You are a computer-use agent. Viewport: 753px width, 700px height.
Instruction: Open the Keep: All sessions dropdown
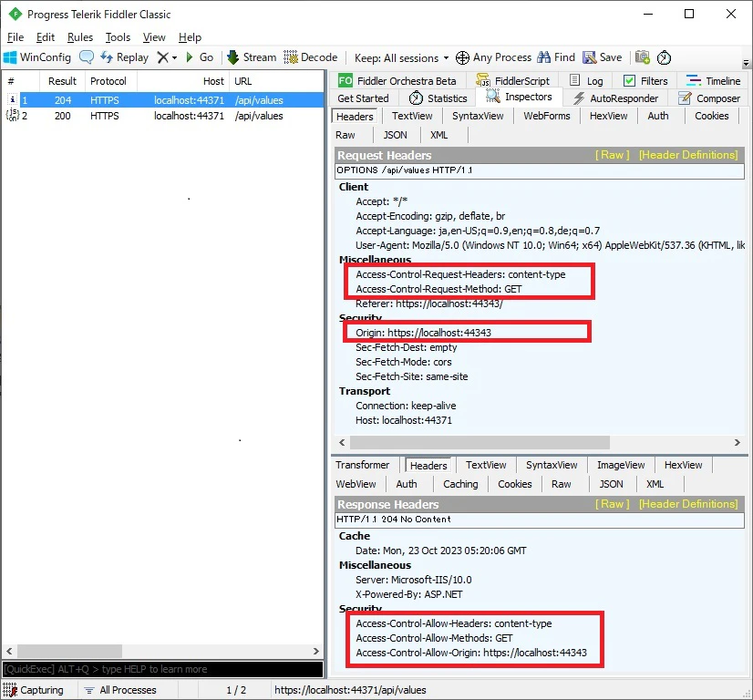click(x=401, y=58)
